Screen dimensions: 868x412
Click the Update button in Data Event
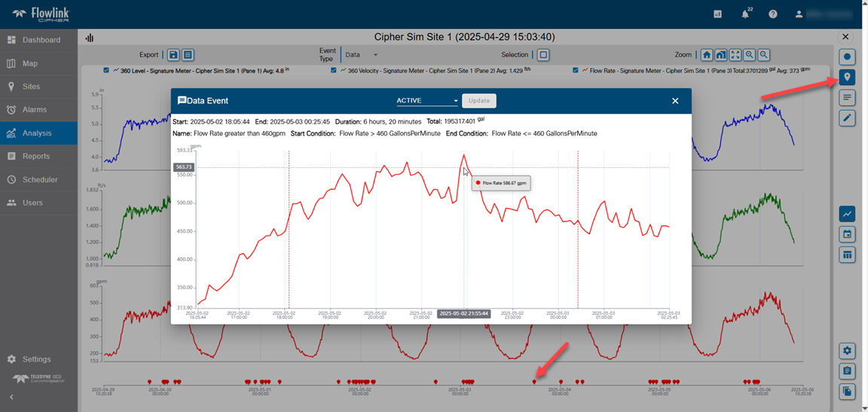478,101
